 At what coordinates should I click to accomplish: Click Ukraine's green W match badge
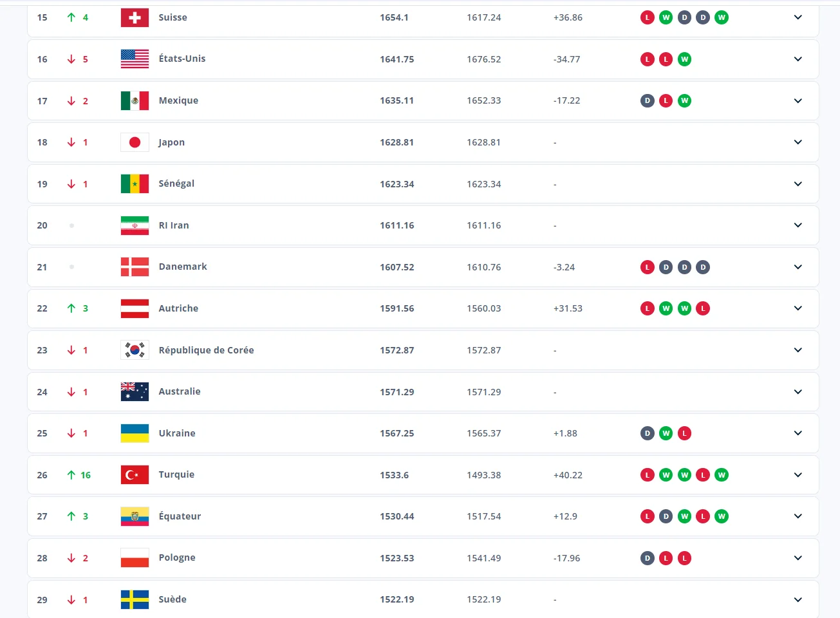pos(666,433)
